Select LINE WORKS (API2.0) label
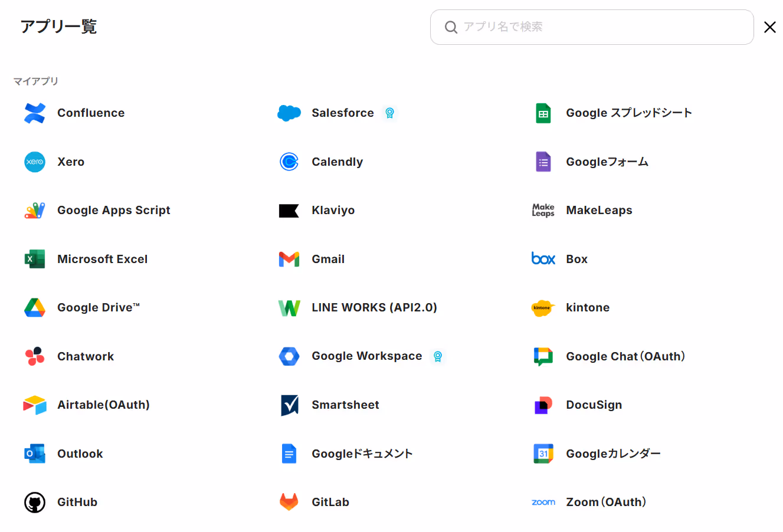The height and width of the screenshot is (532, 783). tap(375, 308)
